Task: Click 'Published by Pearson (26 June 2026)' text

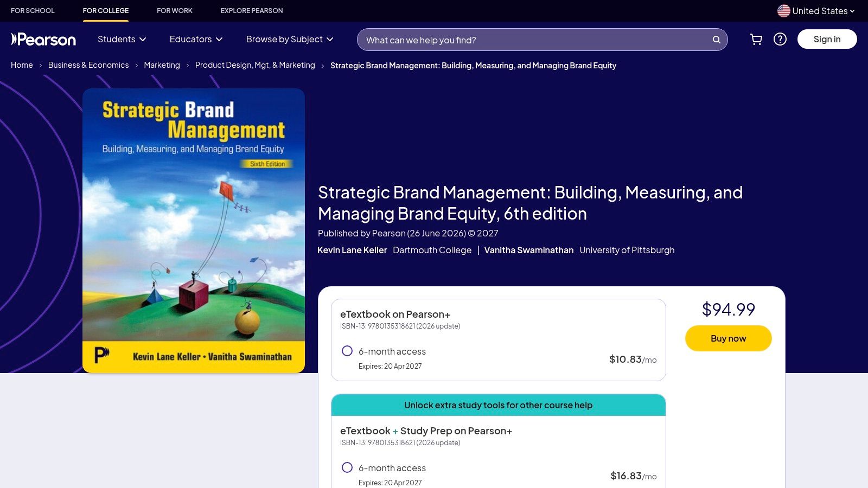Action: tap(392, 233)
